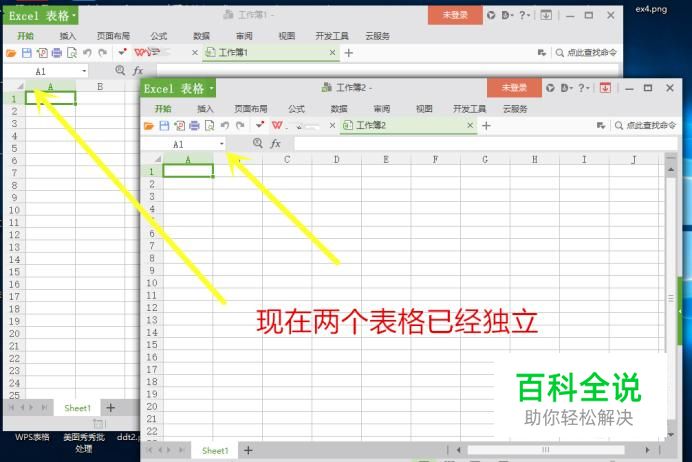The width and height of the screenshot is (692, 462).
Task: Click the export PDF icon in 工作簿2 toolbar
Action: [x=180, y=126]
